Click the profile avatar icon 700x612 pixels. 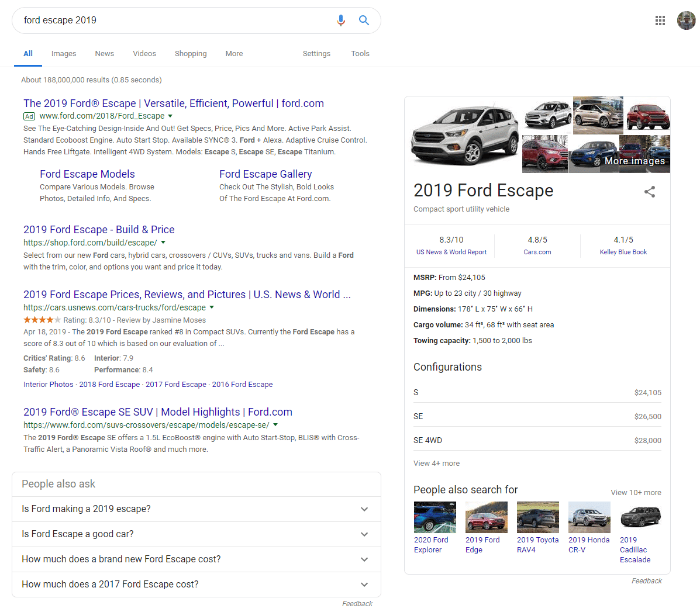[685, 20]
